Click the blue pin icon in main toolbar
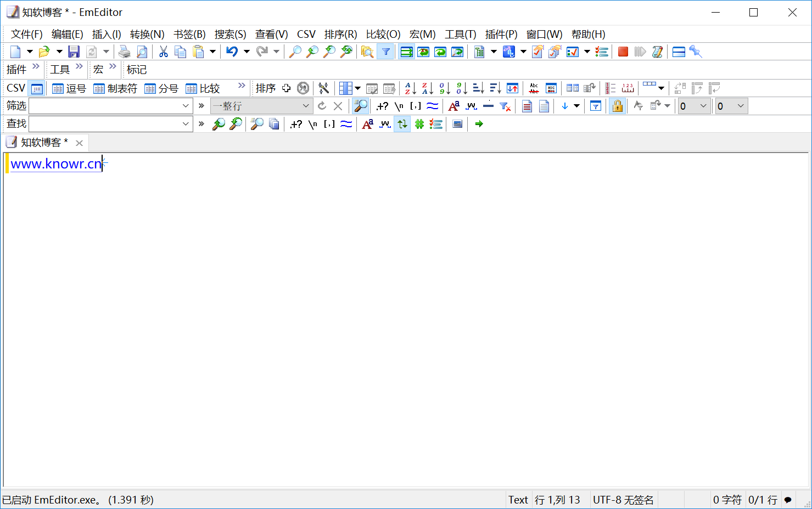Viewport: 812px width, 509px height. coord(696,52)
